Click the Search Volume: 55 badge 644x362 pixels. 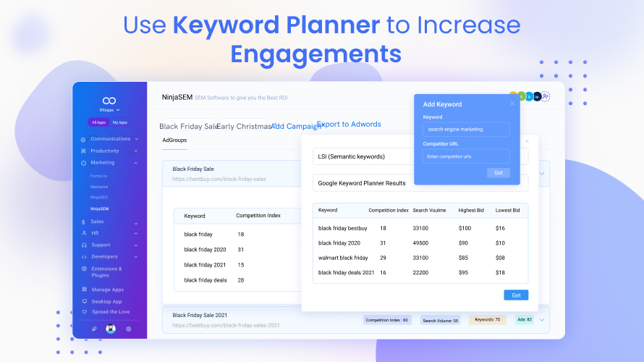(440, 321)
